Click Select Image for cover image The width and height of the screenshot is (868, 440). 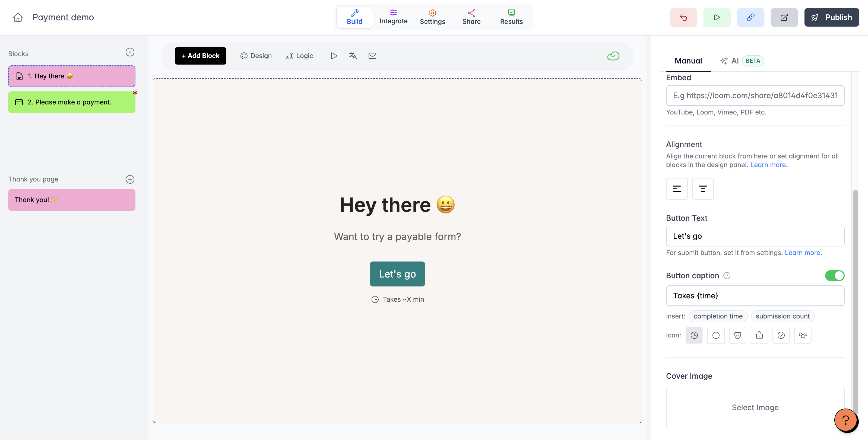(x=755, y=407)
